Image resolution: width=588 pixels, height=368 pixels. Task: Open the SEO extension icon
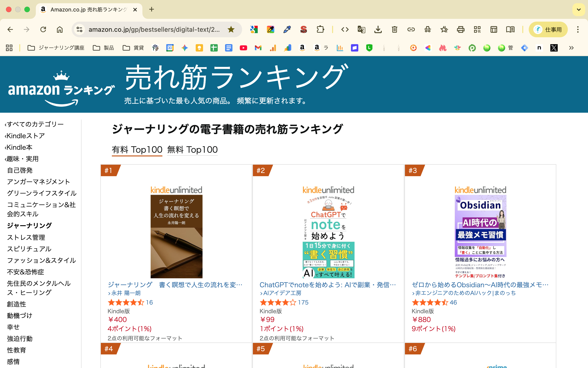click(303, 29)
